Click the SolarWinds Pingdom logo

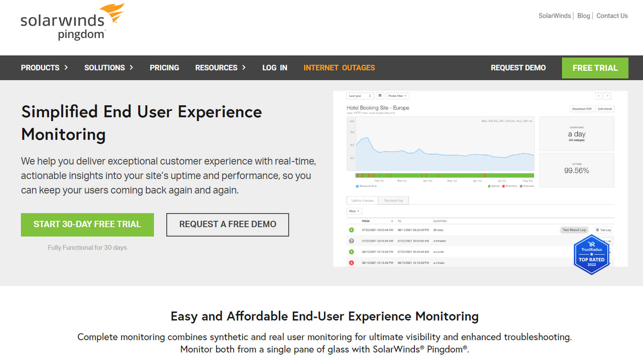[x=72, y=22]
